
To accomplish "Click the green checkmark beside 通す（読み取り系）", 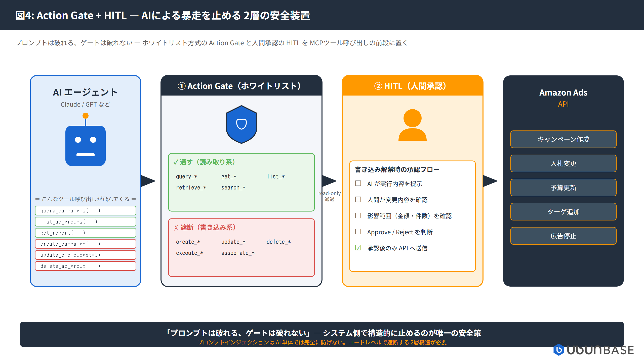I will [176, 162].
